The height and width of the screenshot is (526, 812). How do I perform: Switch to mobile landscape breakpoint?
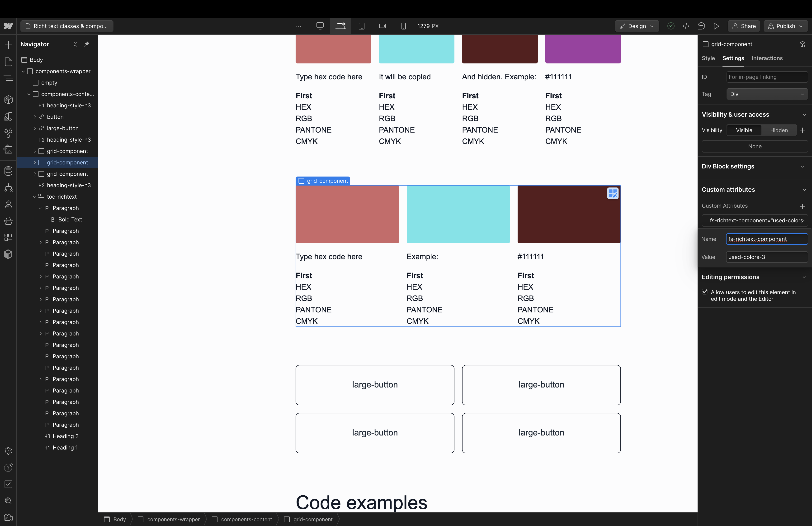tap(382, 26)
